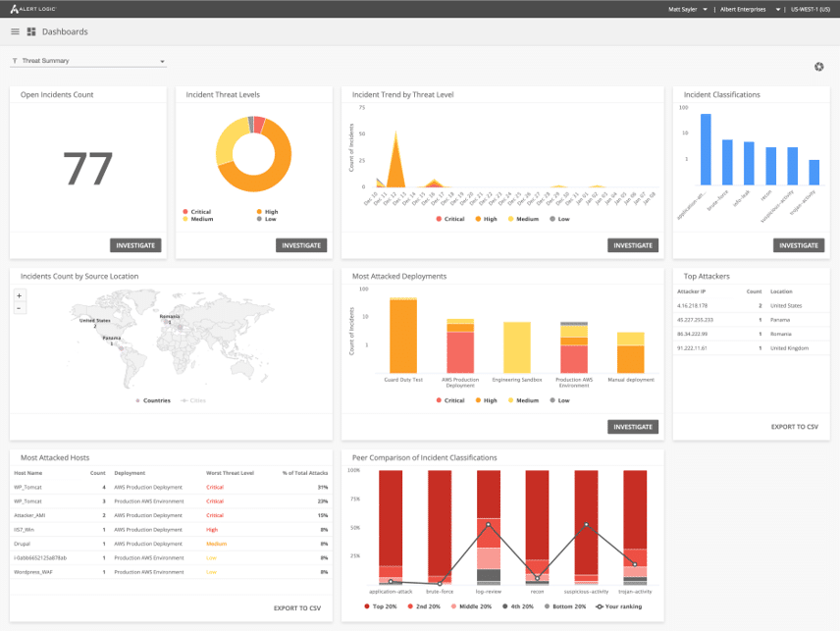Click Investigate under Incident Threat Levels
The height and width of the screenshot is (631, 840).
pyautogui.click(x=301, y=245)
